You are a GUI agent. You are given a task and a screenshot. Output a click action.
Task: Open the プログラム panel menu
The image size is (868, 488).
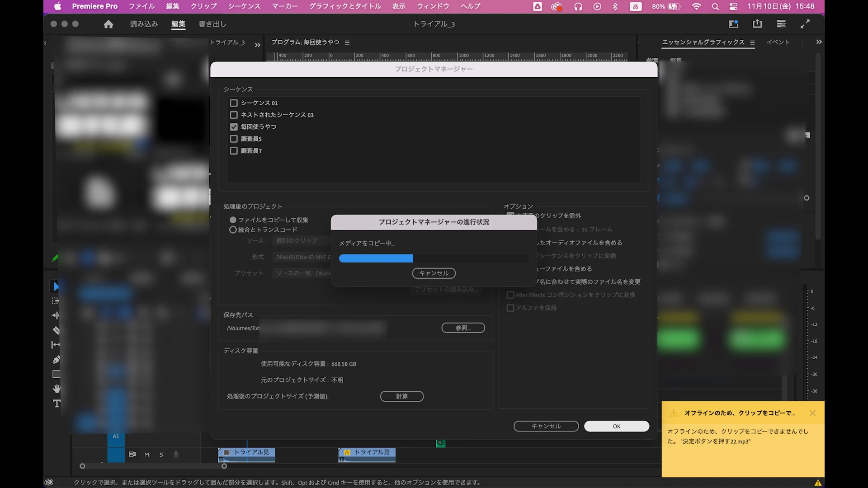[x=347, y=42]
